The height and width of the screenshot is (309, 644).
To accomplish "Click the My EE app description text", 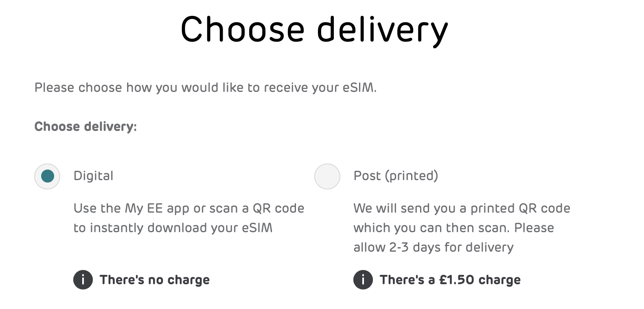I will click(189, 218).
